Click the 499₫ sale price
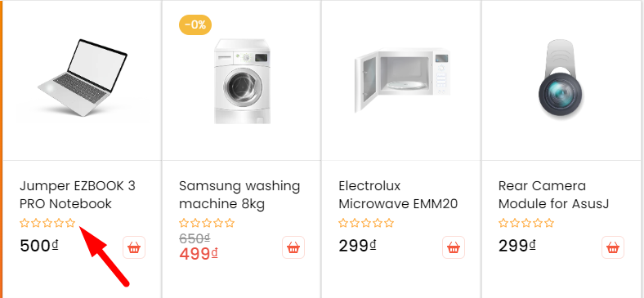The image size is (644, 298). [199, 254]
